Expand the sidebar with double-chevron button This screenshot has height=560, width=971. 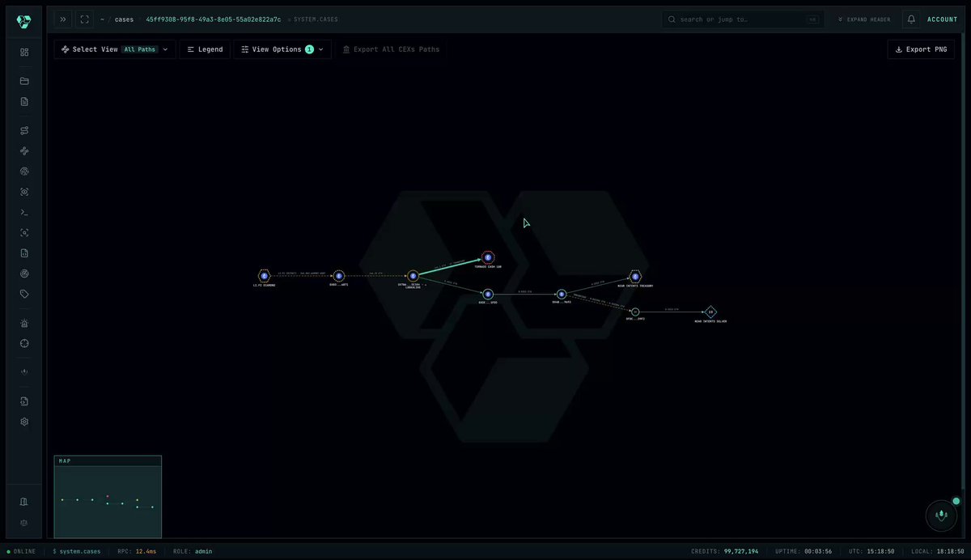tap(63, 19)
